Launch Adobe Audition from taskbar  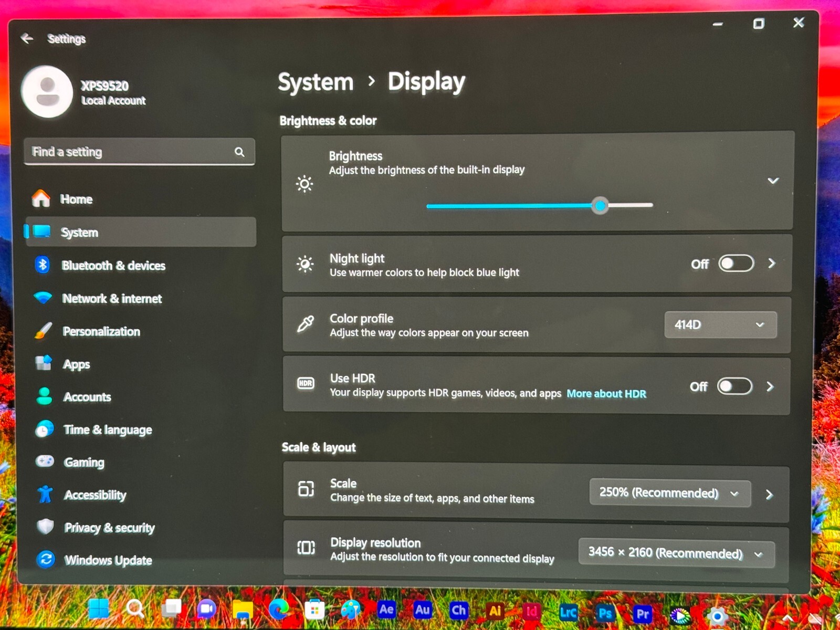tap(423, 610)
